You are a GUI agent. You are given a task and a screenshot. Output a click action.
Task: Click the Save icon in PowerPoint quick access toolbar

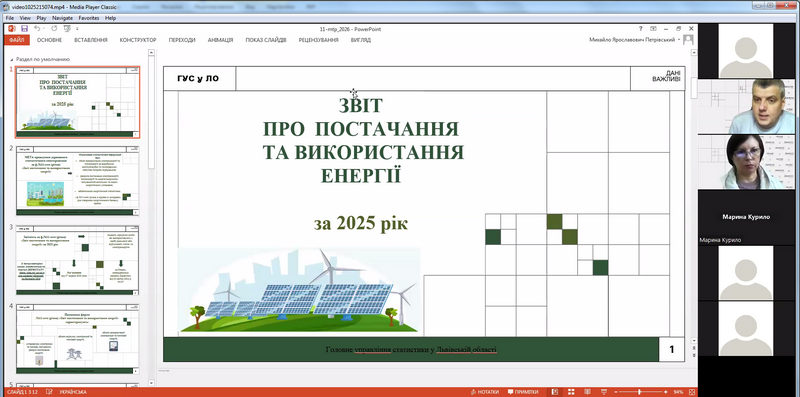24,29
